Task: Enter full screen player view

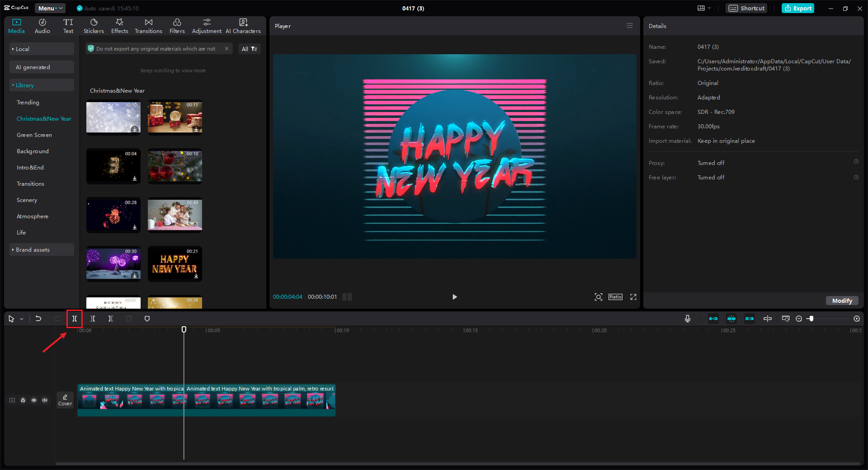Action: click(633, 297)
